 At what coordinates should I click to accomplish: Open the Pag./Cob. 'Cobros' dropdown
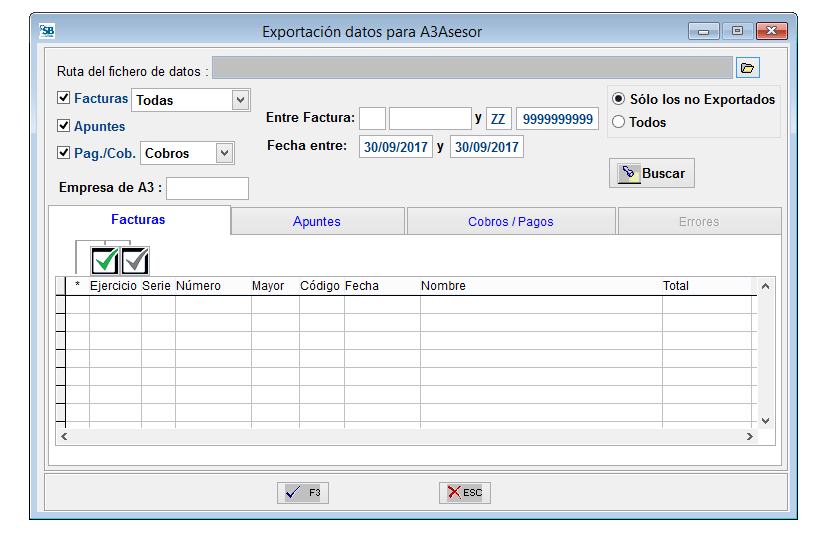[x=224, y=153]
